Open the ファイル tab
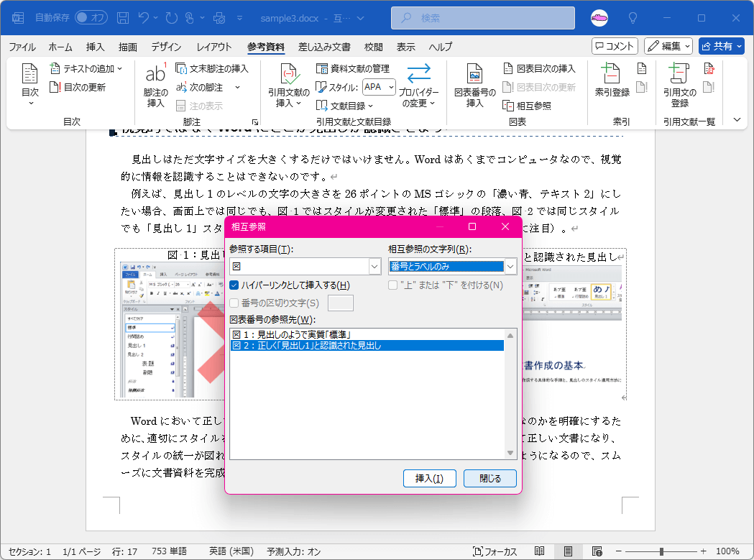The width and height of the screenshot is (754, 560). tap(22, 47)
